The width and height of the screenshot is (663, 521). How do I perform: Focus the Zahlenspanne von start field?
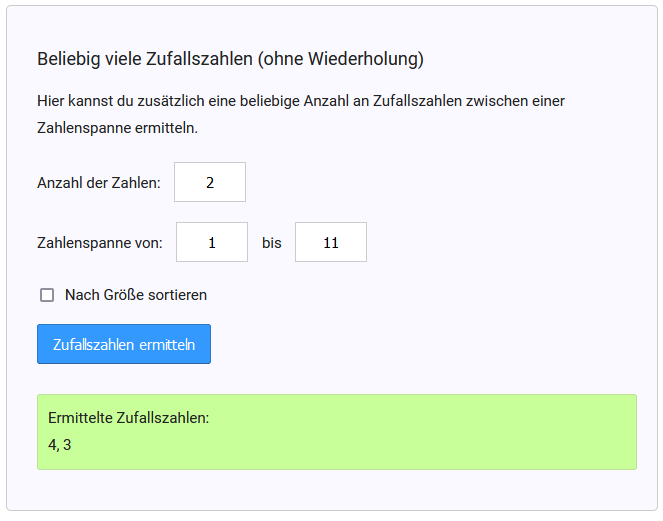[x=212, y=242]
